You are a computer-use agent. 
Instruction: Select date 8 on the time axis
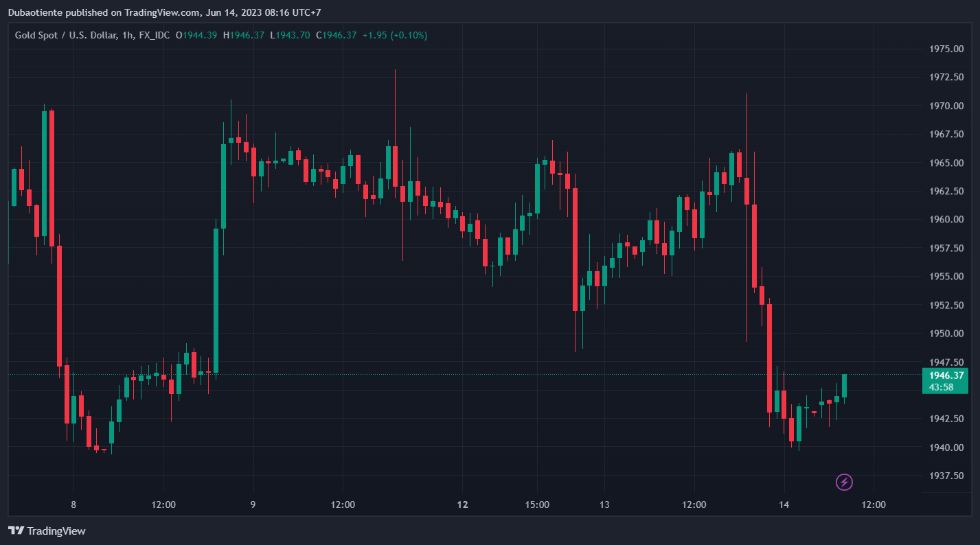click(x=73, y=505)
